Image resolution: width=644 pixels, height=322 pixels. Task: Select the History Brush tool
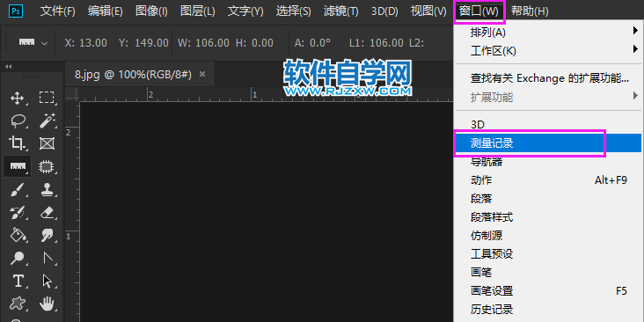[17, 212]
